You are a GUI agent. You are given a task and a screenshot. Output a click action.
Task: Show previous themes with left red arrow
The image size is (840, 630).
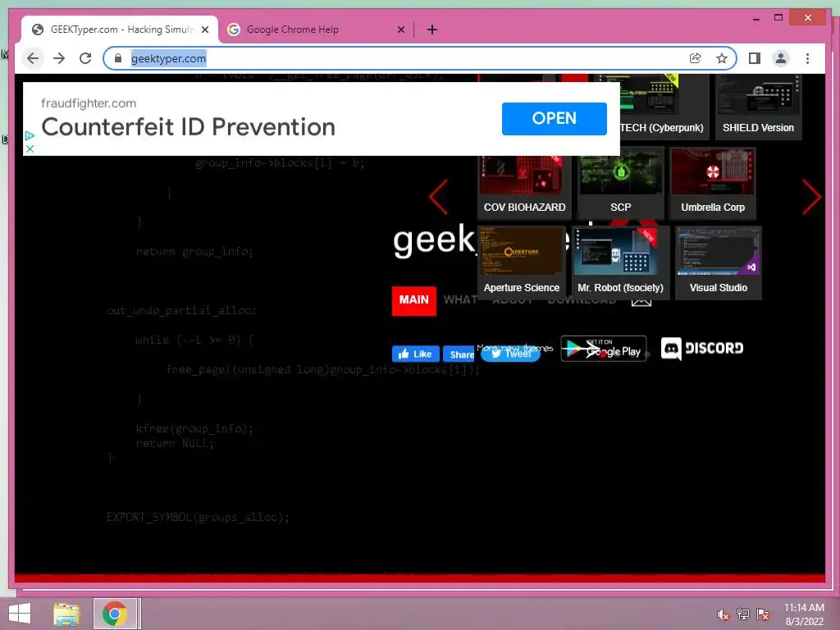pos(438,197)
